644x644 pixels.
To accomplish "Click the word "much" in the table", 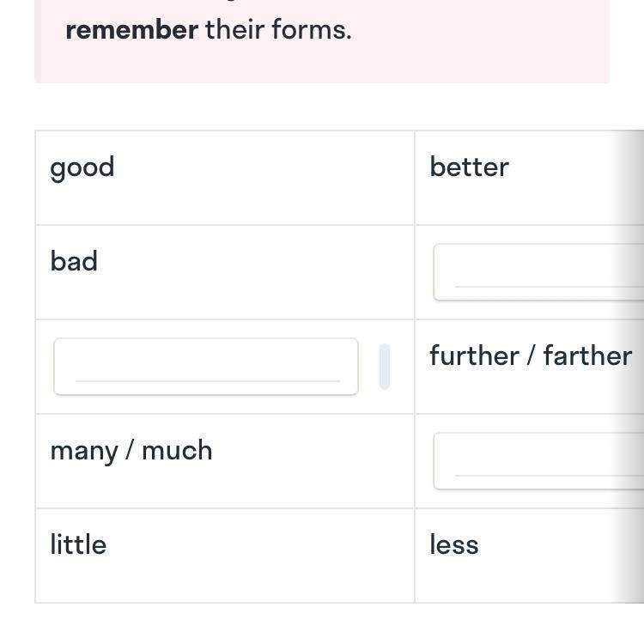I will 177,450.
